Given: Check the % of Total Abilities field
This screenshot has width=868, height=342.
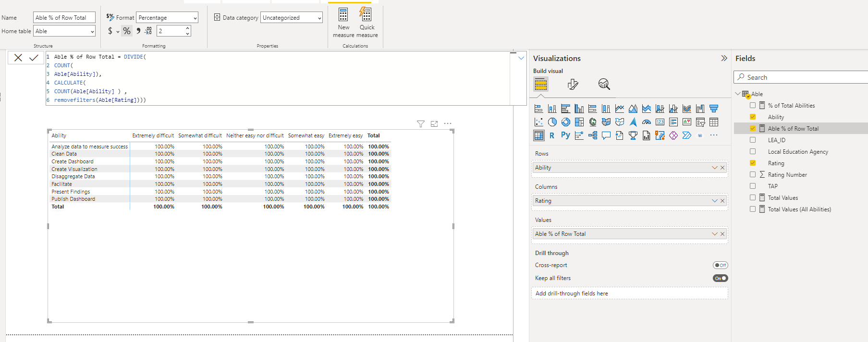Looking at the screenshot, I should coord(753,105).
